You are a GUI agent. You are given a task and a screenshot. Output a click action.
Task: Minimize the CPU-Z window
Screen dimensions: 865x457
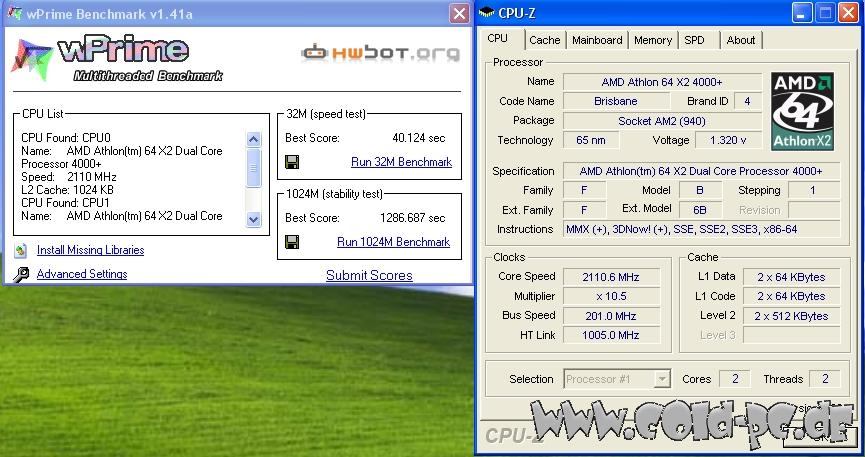[802, 13]
